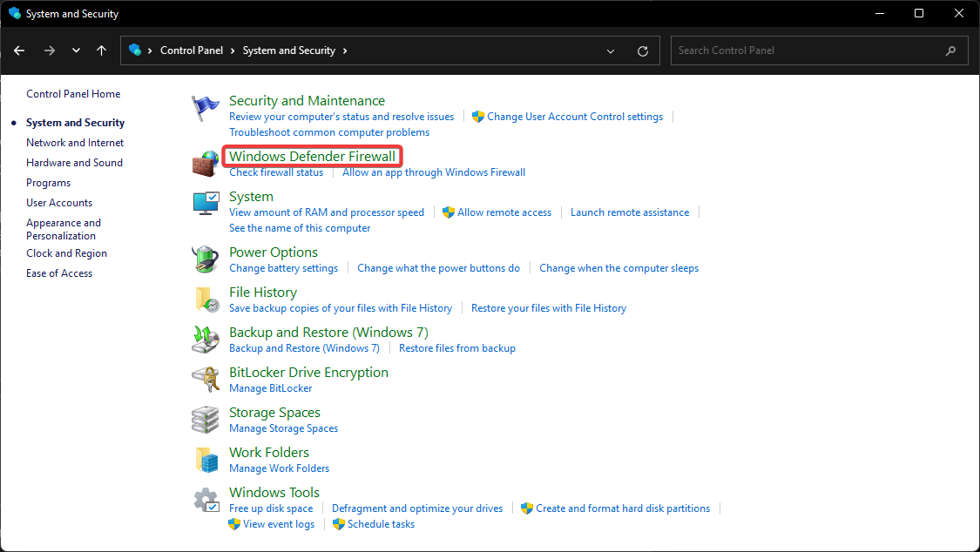Click Allow remote access link
The height and width of the screenshot is (552, 980).
pos(504,212)
